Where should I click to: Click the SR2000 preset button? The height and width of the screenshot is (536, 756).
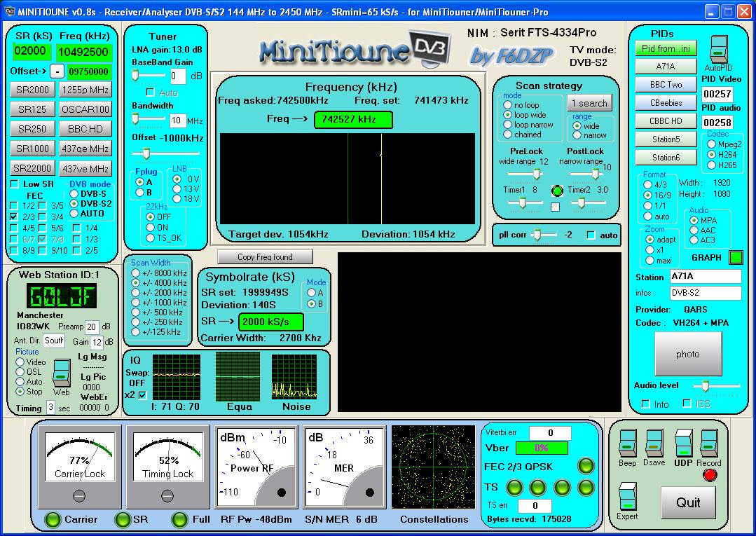pyautogui.click(x=32, y=90)
